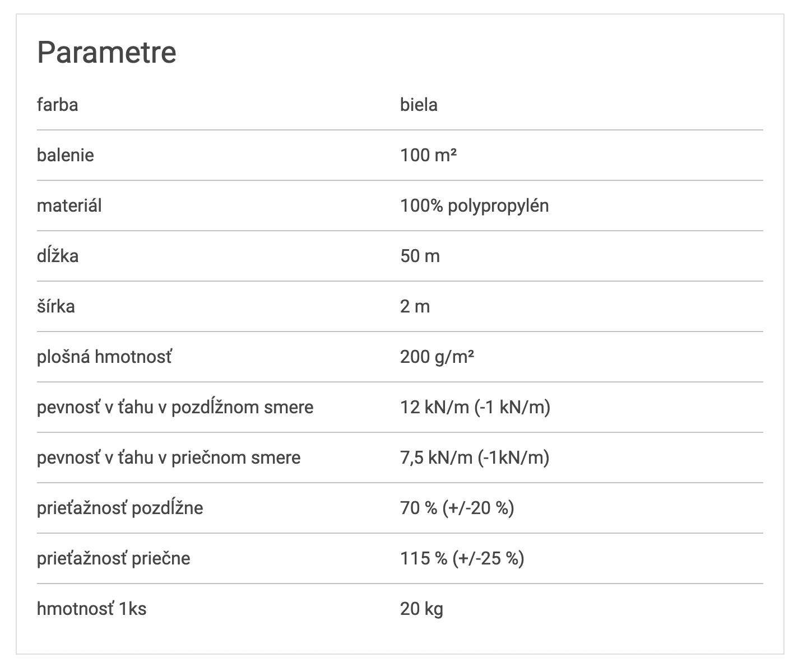Click the 100% polypropylén value
This screenshot has height=672, width=798.
pyautogui.click(x=474, y=206)
